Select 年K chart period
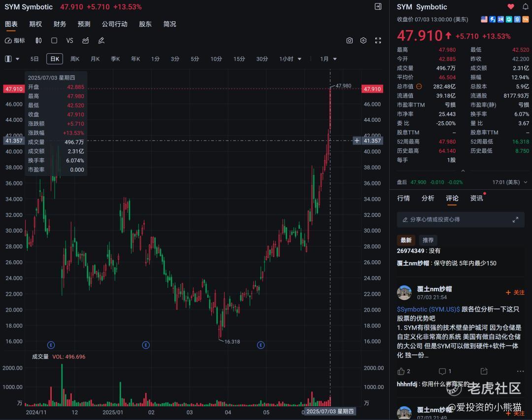Image resolution: width=532 pixels, height=420 pixels. click(135, 59)
